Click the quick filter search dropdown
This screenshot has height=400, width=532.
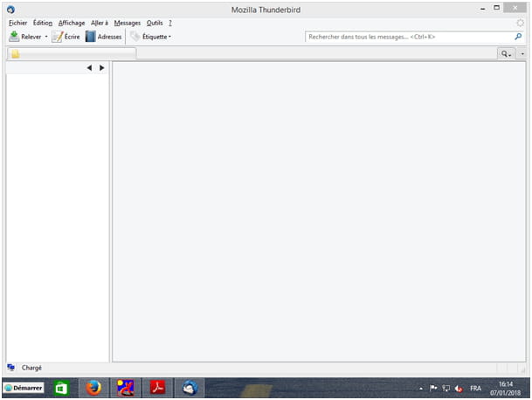click(x=506, y=54)
